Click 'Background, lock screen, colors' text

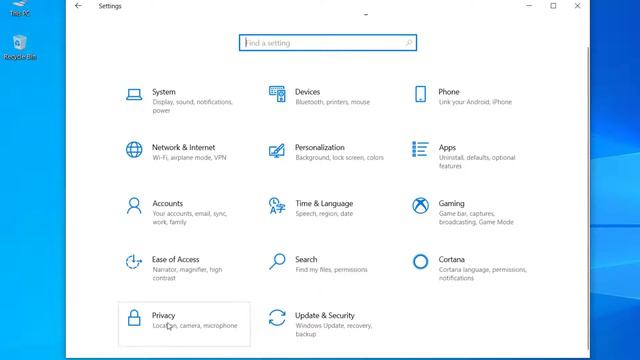[x=339, y=158]
